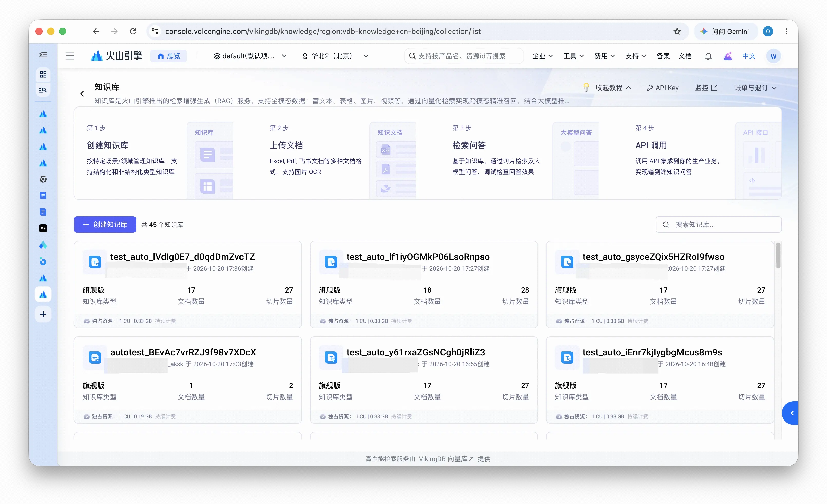Open the blue floating side panel arrow

pyautogui.click(x=791, y=413)
